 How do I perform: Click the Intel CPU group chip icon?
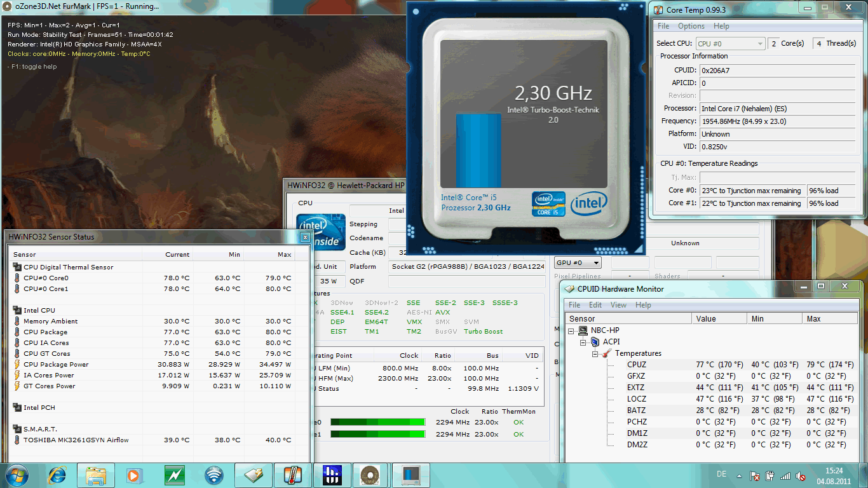[x=17, y=310]
